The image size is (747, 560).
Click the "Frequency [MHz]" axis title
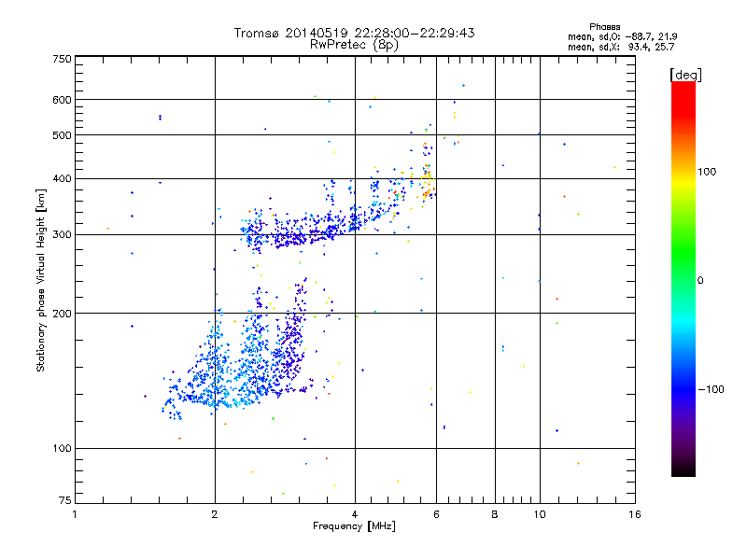[354, 526]
